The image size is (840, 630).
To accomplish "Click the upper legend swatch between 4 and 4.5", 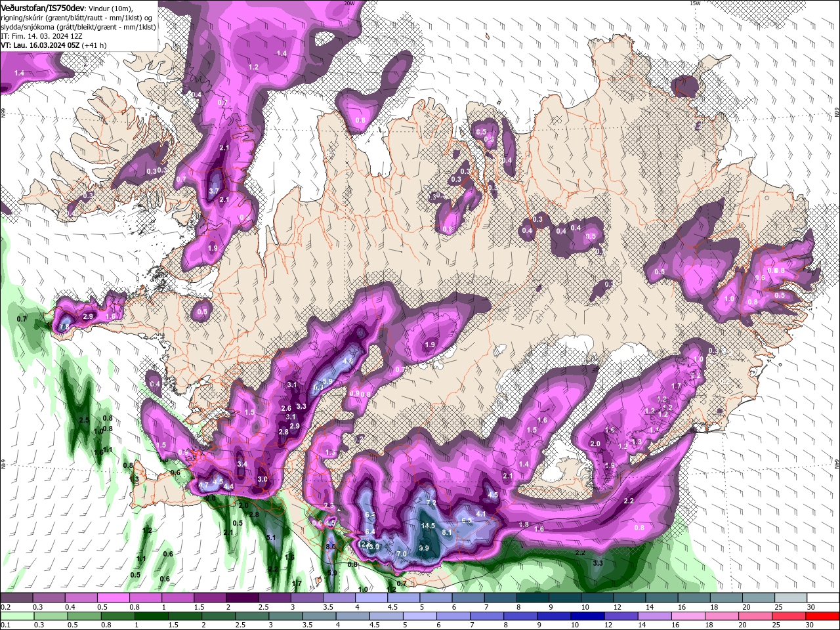I will (371, 598).
